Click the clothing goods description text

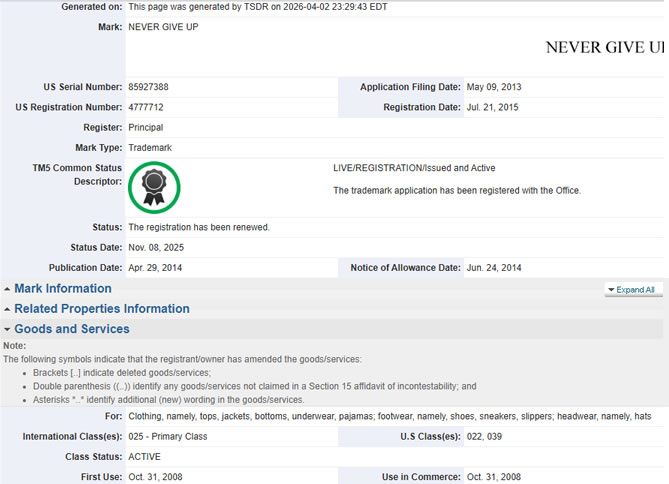(x=390, y=415)
